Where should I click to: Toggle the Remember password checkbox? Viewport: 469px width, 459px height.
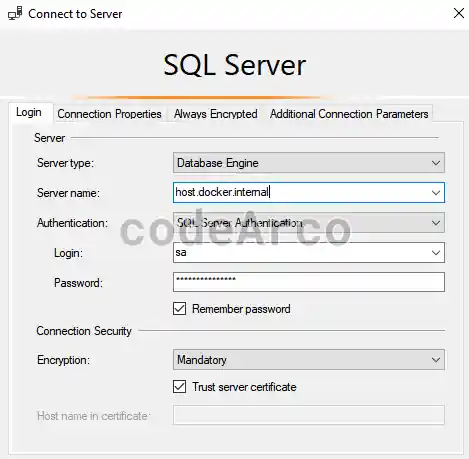[x=179, y=308]
